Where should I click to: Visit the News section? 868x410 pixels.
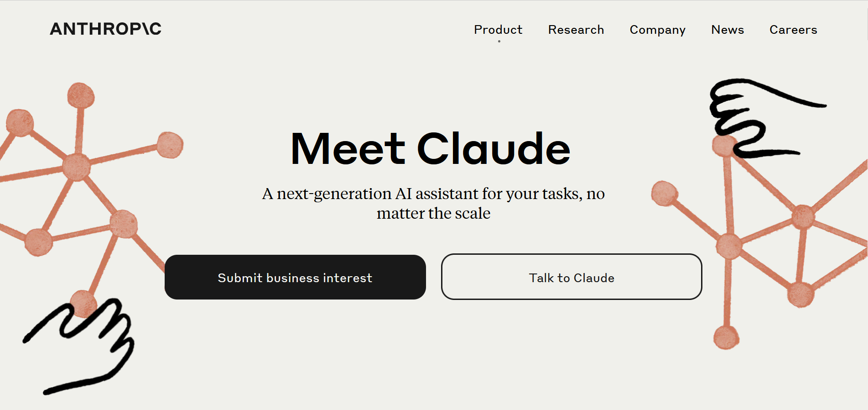[728, 30]
